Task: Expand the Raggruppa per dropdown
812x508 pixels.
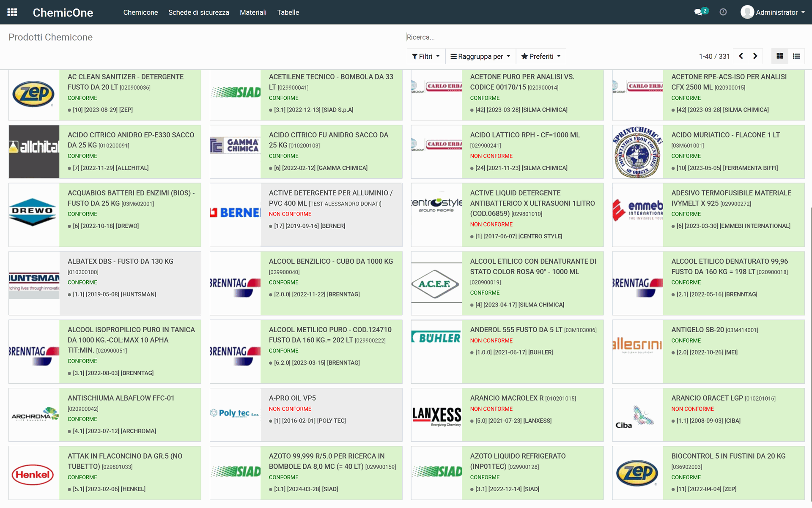Action: (480, 56)
